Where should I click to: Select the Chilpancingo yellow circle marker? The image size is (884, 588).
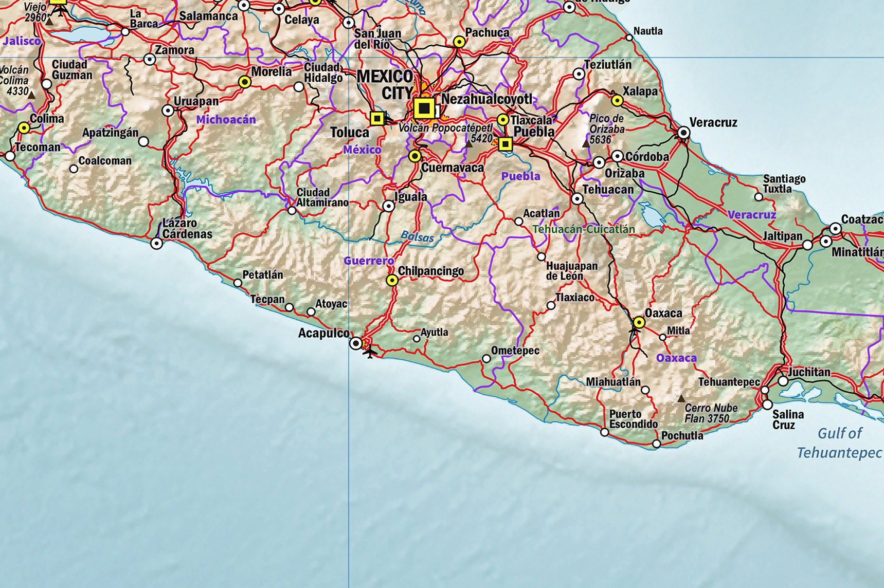pos(392,280)
